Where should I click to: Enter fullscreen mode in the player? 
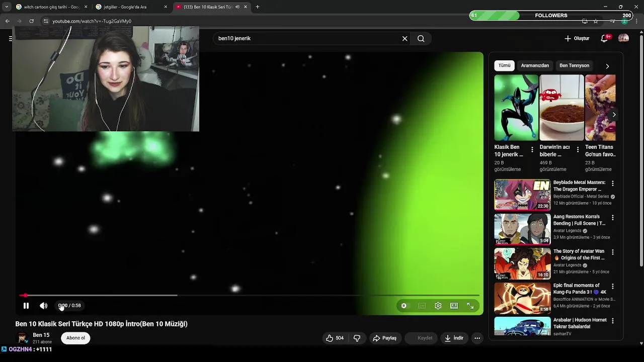click(470, 306)
